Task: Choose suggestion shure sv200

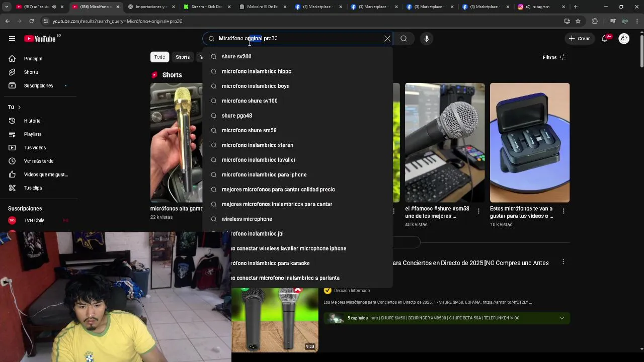Action: click(297, 57)
